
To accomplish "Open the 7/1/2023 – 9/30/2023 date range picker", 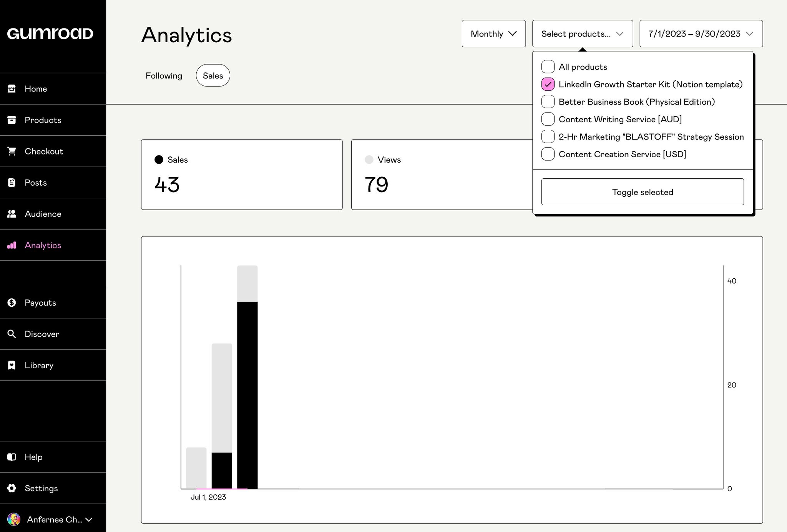I will pyautogui.click(x=701, y=34).
